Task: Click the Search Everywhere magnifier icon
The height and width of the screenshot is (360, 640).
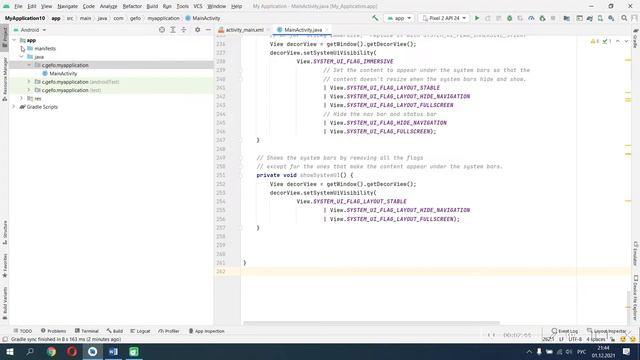Action: pos(624,18)
